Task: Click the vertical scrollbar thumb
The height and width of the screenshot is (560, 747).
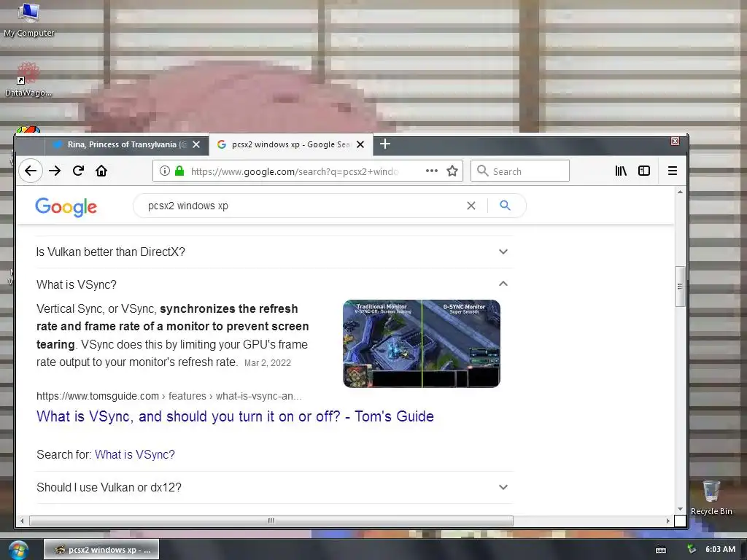Action: (x=680, y=286)
